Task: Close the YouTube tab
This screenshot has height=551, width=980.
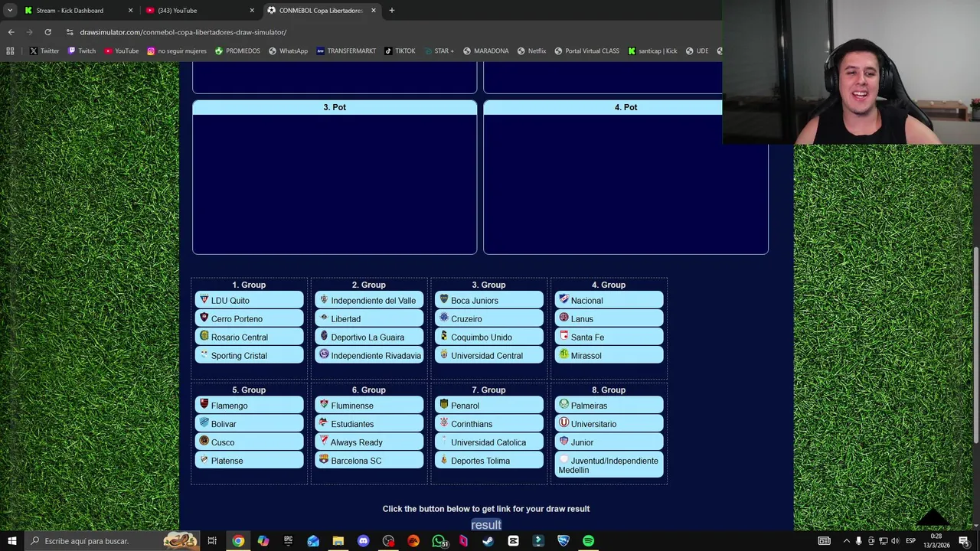Action: [x=252, y=11]
